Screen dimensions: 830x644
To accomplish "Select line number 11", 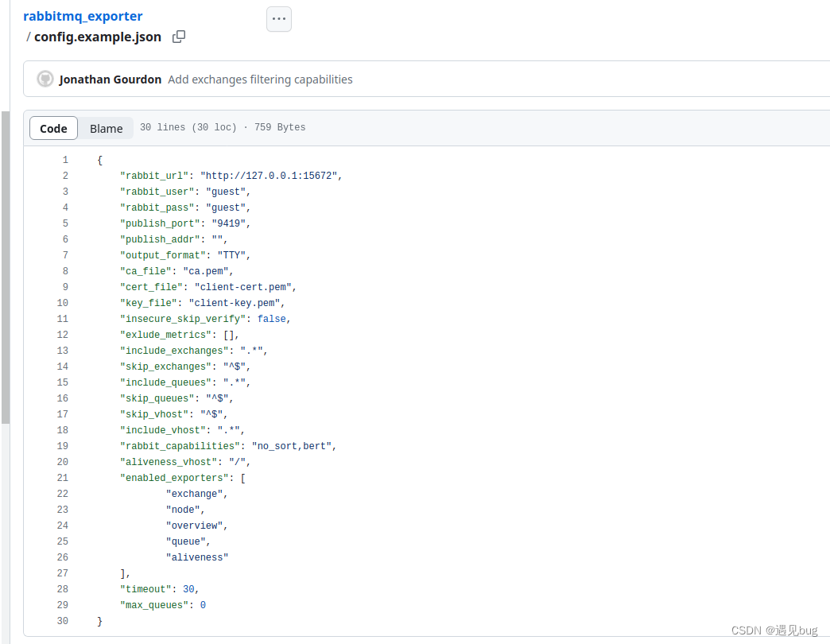I will [63, 319].
